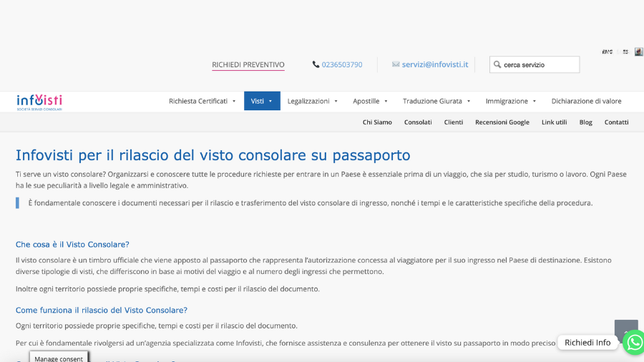Select the highlighted Visti menu item
This screenshot has height=362, width=644.
click(262, 101)
